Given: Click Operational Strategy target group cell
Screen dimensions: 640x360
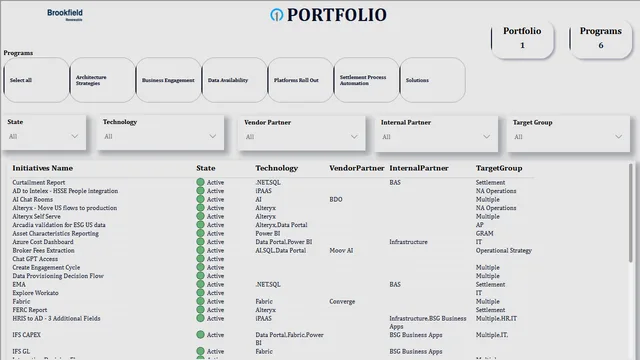Looking at the screenshot, I should [504, 251].
